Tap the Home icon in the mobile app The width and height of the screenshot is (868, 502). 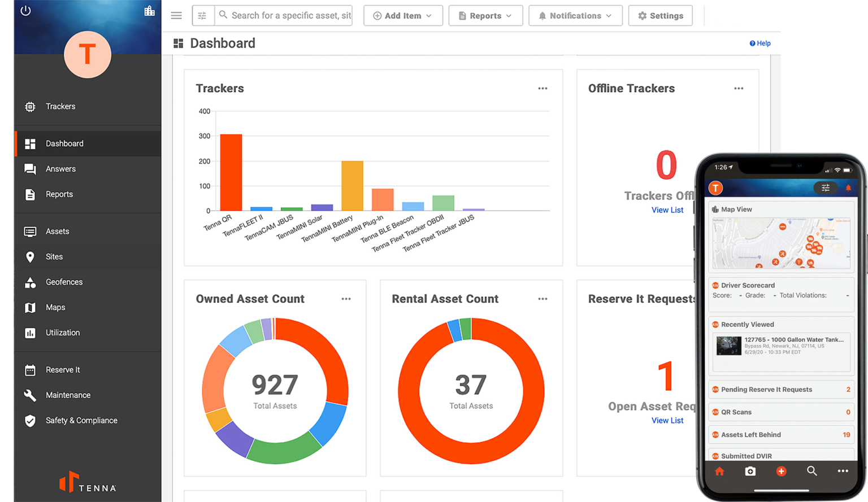coord(719,471)
